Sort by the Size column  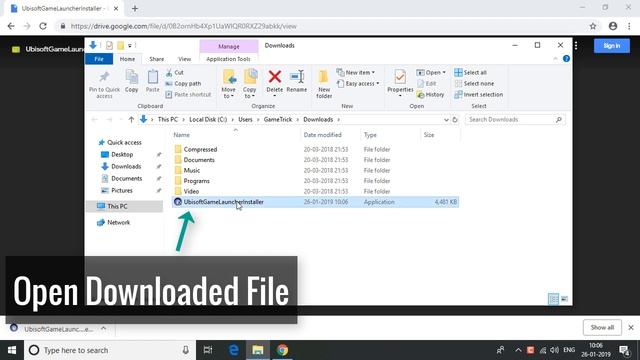[429, 135]
